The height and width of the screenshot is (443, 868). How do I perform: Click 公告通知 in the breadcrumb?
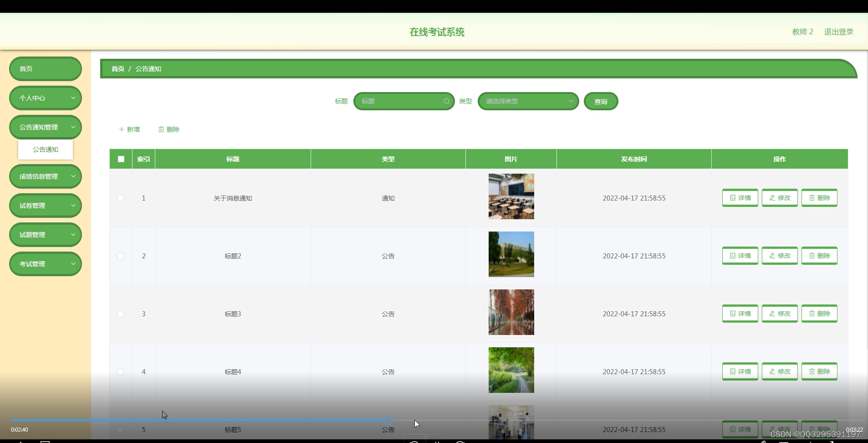click(148, 69)
